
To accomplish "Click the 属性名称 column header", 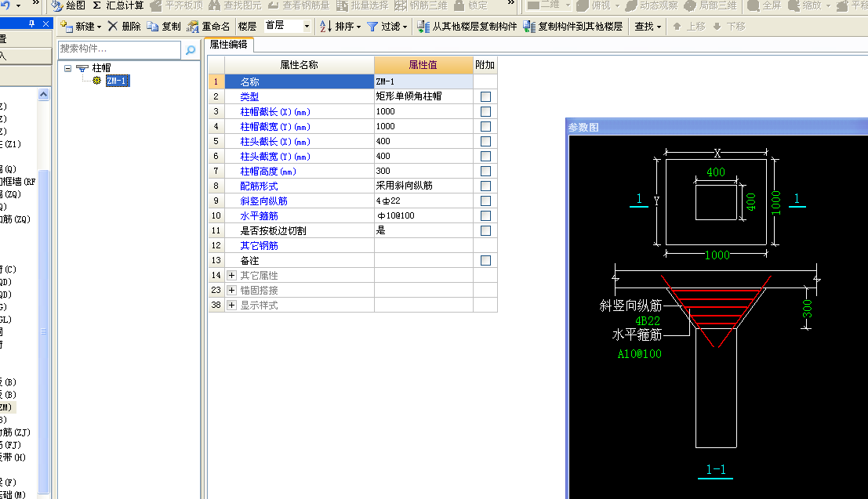I will (x=299, y=65).
